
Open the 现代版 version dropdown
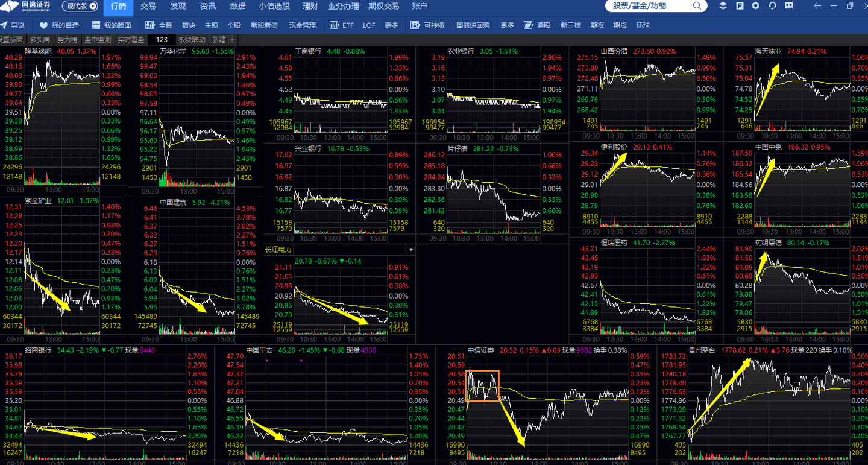point(80,6)
